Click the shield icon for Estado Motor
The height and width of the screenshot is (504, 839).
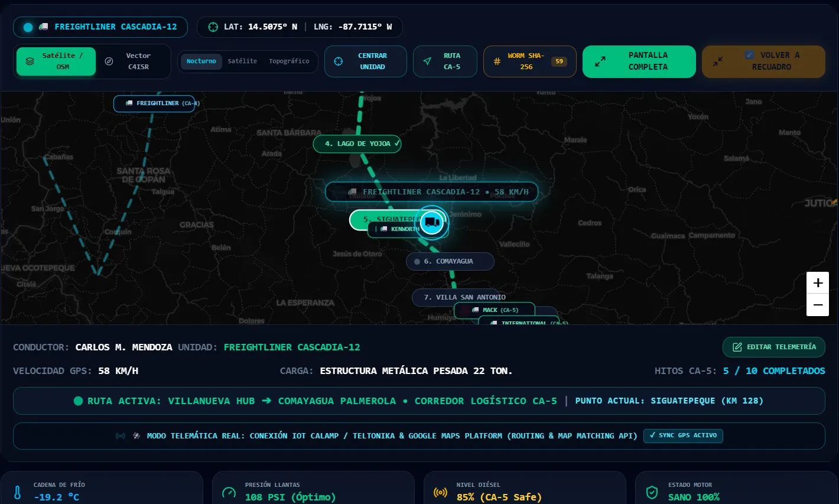pos(652,492)
